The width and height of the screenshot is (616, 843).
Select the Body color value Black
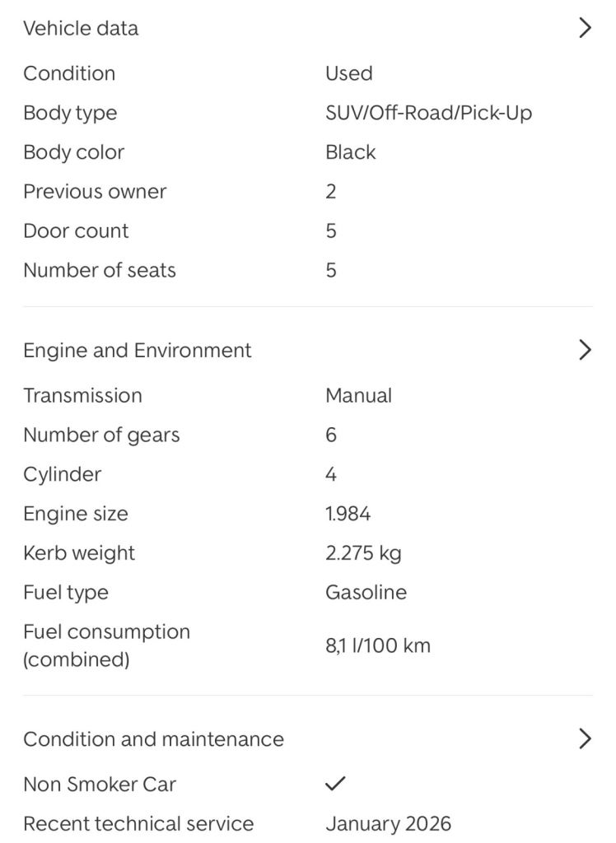pos(350,152)
